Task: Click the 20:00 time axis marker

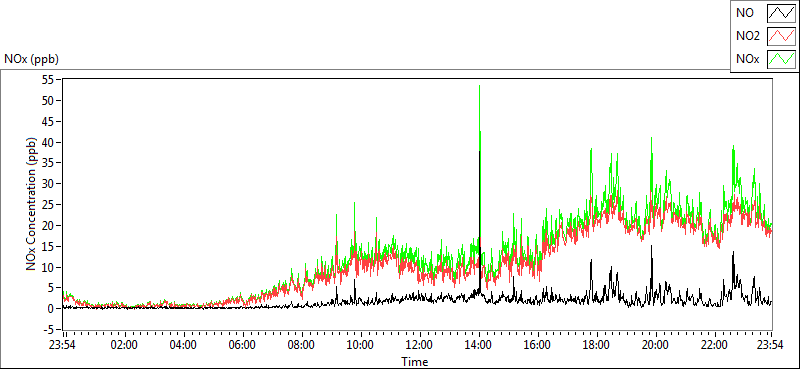Action: click(655, 345)
